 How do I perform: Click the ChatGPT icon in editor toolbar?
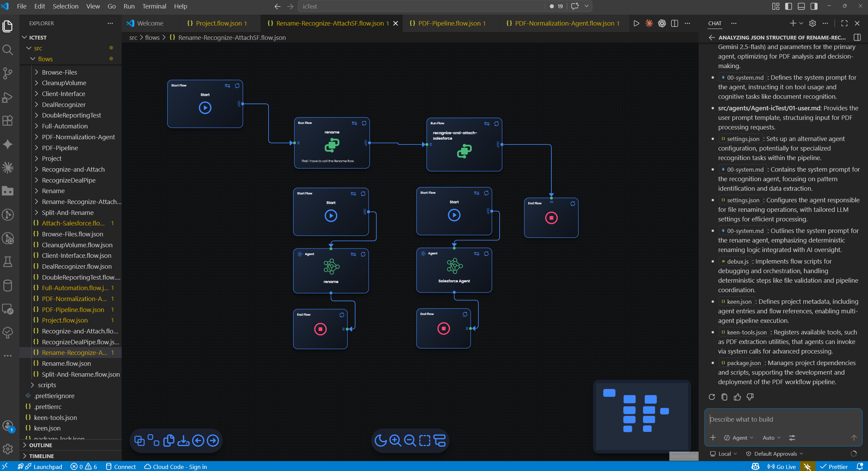tap(662, 23)
